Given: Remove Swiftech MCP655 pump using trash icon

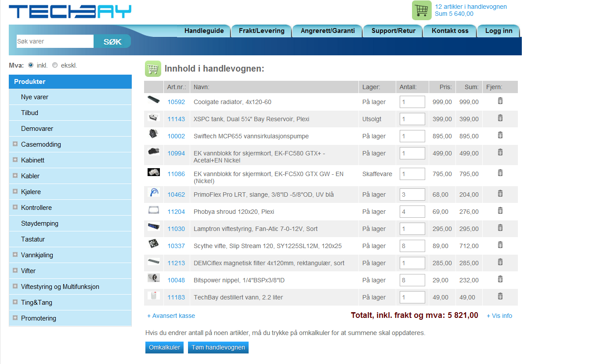Looking at the screenshot, I should pos(500,135).
